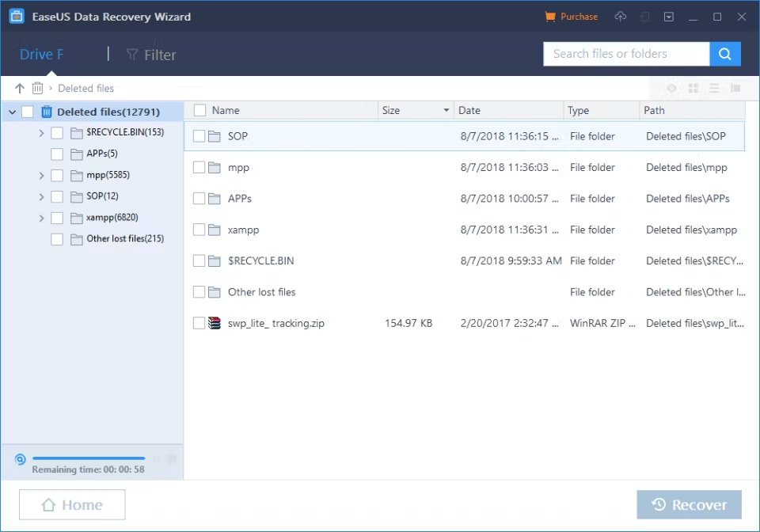Switch to grid view of recovered files
The image size is (760, 532).
[x=693, y=88]
